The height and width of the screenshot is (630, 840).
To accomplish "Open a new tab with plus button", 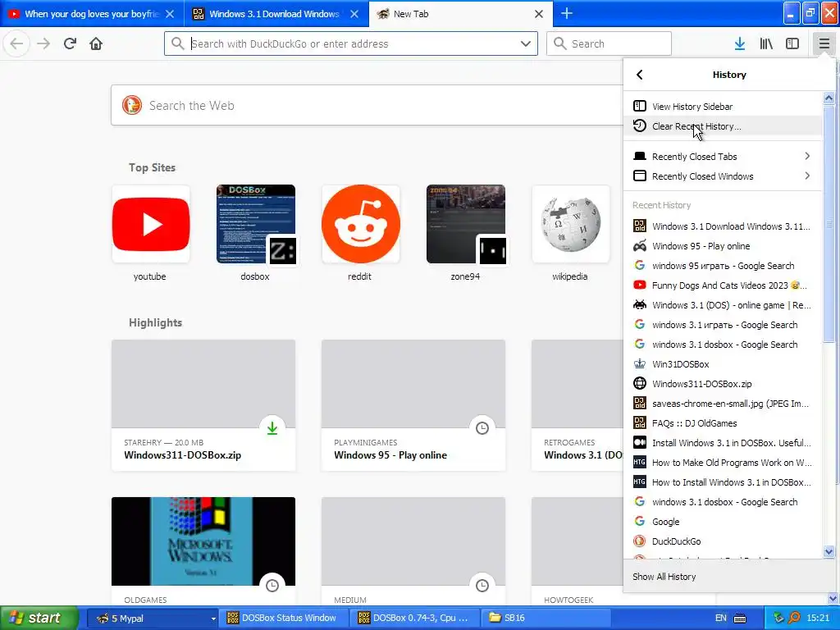I will [567, 13].
